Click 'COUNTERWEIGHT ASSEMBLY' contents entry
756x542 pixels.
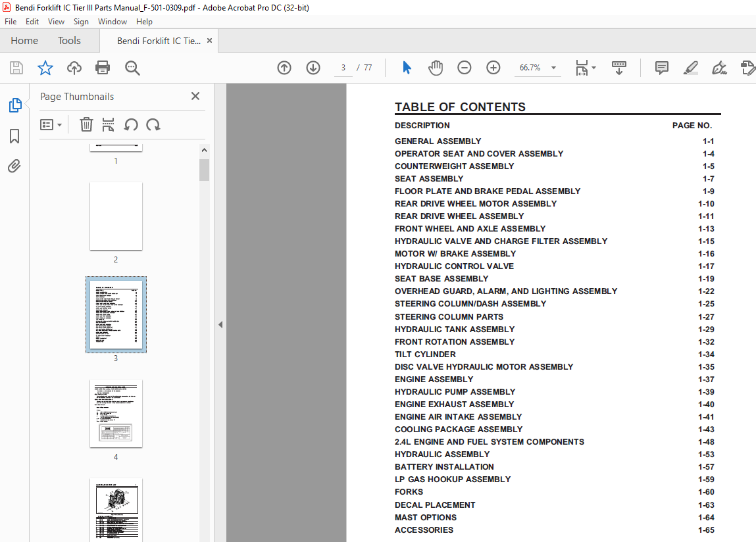pos(454,166)
